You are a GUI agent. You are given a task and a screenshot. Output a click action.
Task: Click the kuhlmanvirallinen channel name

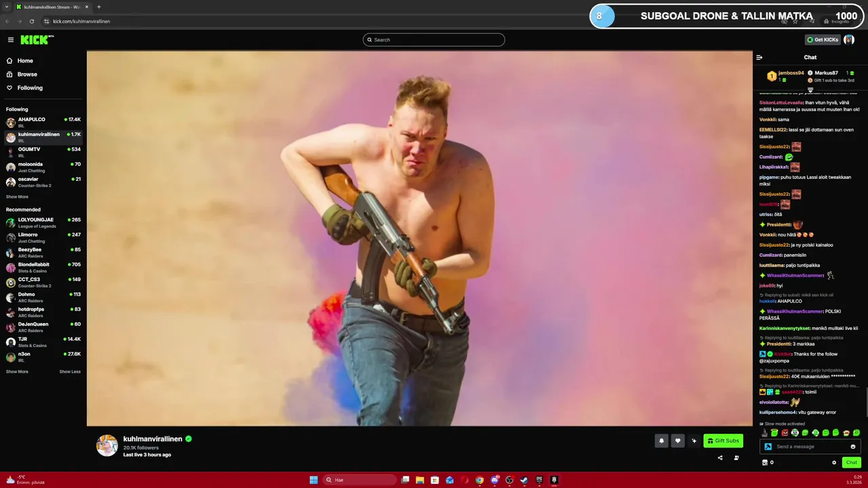[153, 439]
